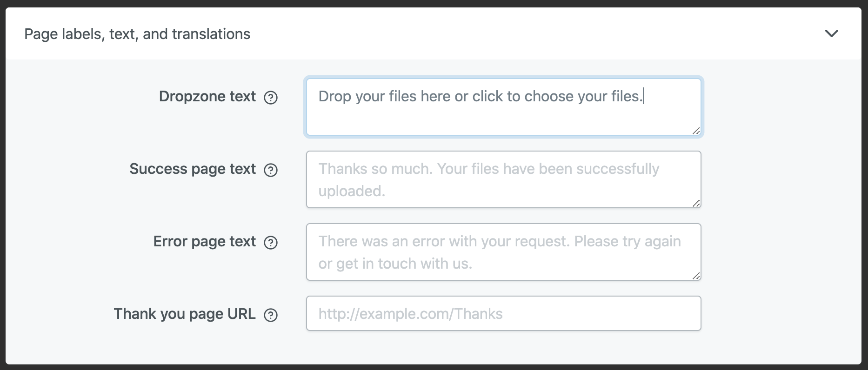View help for Thank you page URL
Screen dimensions: 868x370
(271, 315)
